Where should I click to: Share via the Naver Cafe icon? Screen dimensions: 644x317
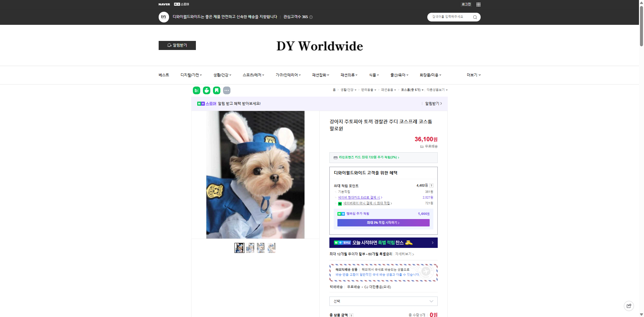click(207, 90)
